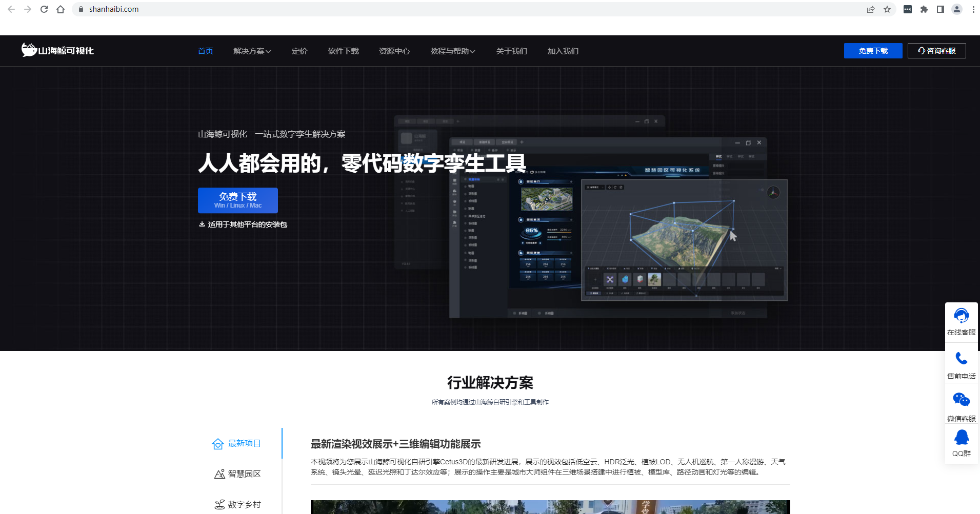Select the 智慧园区 tab label
This screenshot has width=980, height=514.
245,474
